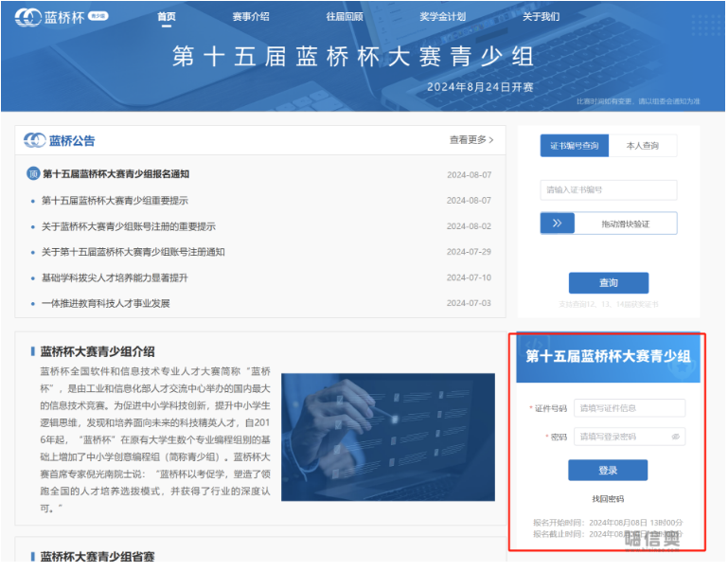Open 第十五届蓝桥杯大赛青少组报名通知 announcement
The image size is (728, 572).
[x=116, y=174]
